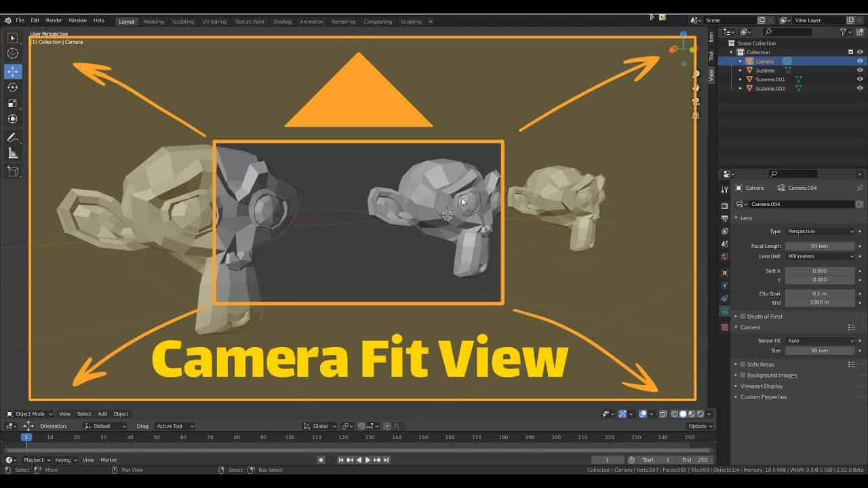
Task: Enable the Depth of Field checkbox
Action: [743, 317]
